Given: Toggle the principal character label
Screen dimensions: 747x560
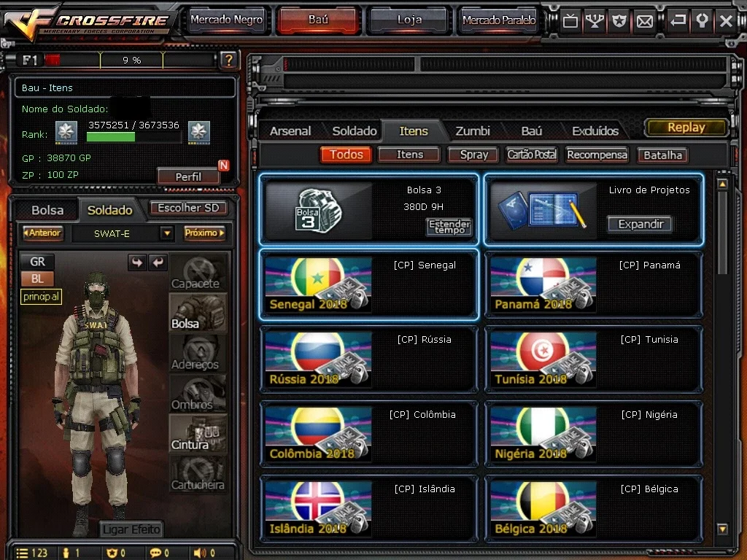Looking at the screenshot, I should coord(41,297).
